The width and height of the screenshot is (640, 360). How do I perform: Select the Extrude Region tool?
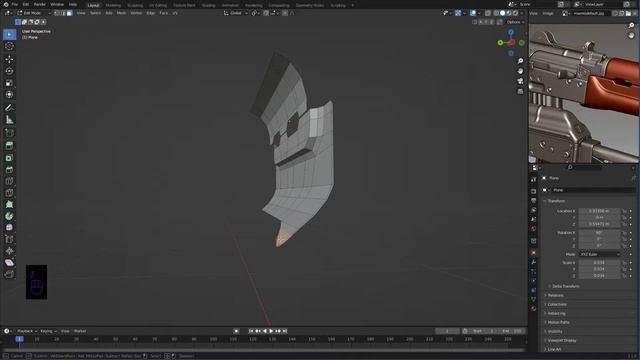[9, 146]
